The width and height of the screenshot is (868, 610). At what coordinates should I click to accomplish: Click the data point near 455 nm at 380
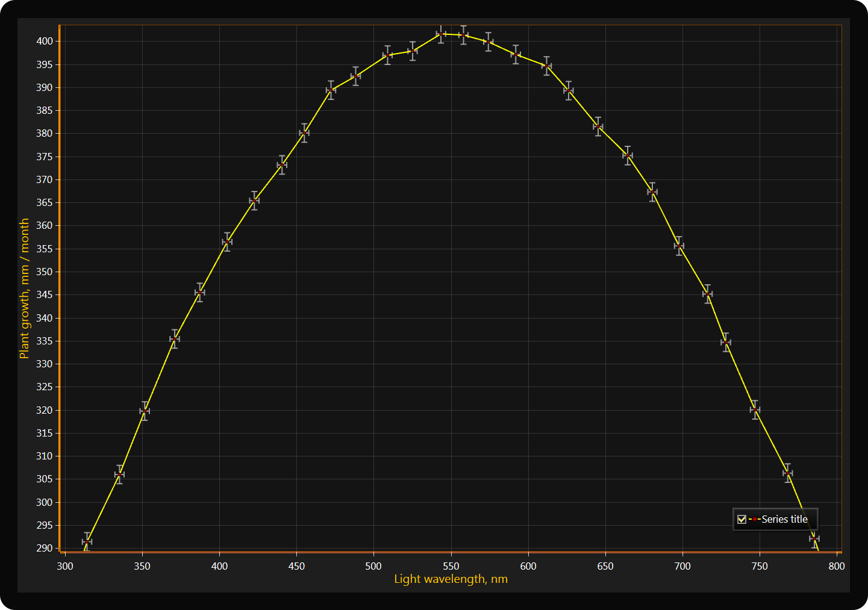pyautogui.click(x=304, y=133)
